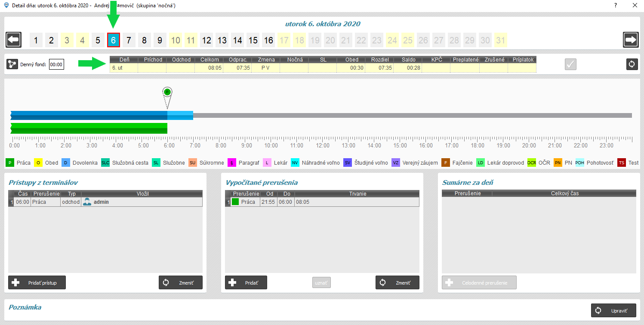Open help with the question mark
This screenshot has width=644, height=325.
pos(616,6)
